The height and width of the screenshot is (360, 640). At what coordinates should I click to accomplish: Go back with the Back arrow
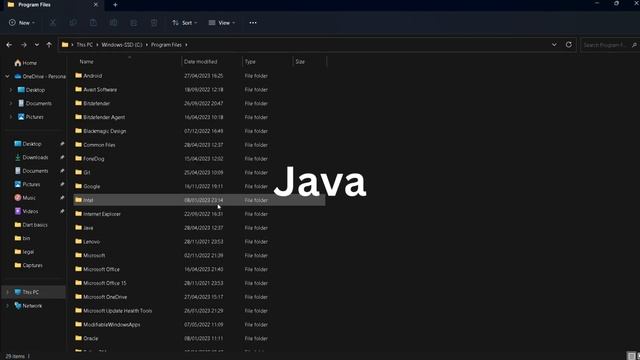pos(9,45)
